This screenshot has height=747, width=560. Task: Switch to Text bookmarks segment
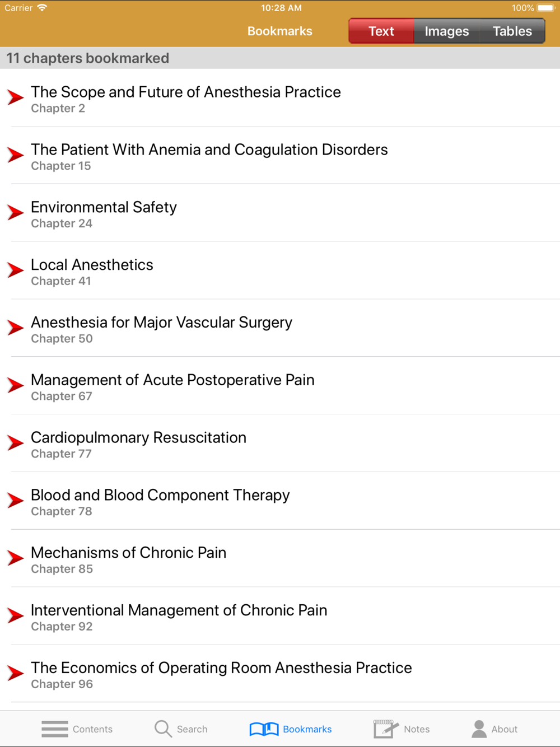coord(381,31)
